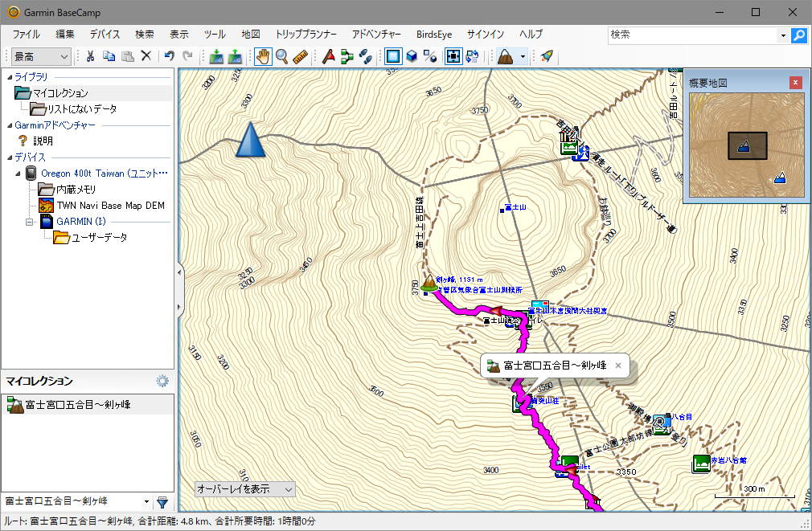
Task: Click in the 検索 search field
Action: coord(692,35)
